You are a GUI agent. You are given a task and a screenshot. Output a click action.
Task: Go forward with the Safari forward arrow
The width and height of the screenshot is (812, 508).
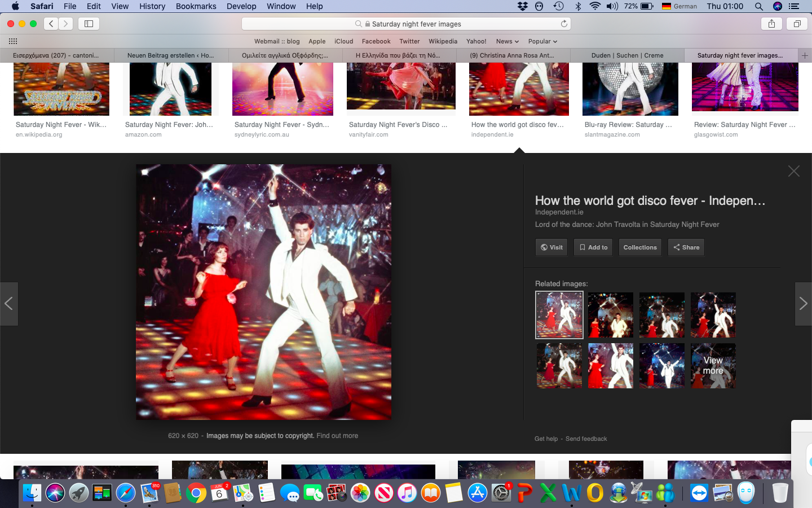pyautogui.click(x=66, y=24)
